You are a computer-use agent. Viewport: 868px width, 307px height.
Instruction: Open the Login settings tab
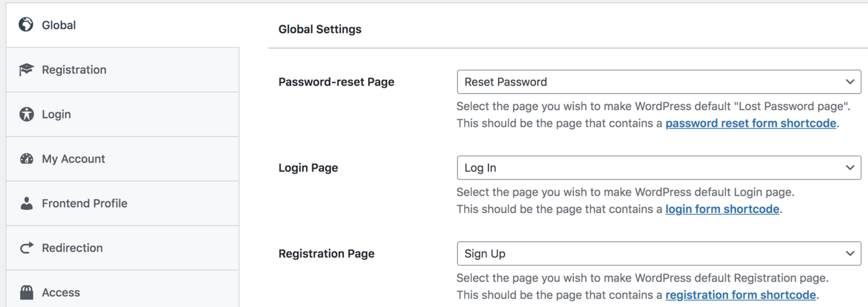point(56,115)
